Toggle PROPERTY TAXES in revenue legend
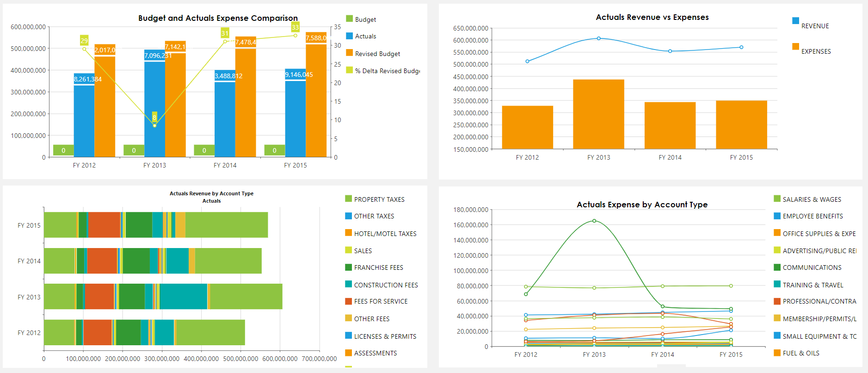Viewport: 868px width, 373px height. coord(375,199)
